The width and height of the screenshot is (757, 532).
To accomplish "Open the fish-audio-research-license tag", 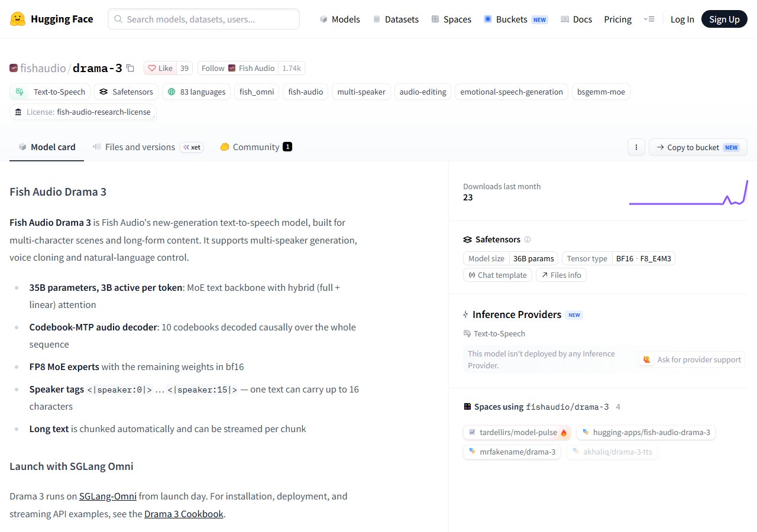I will pos(83,112).
